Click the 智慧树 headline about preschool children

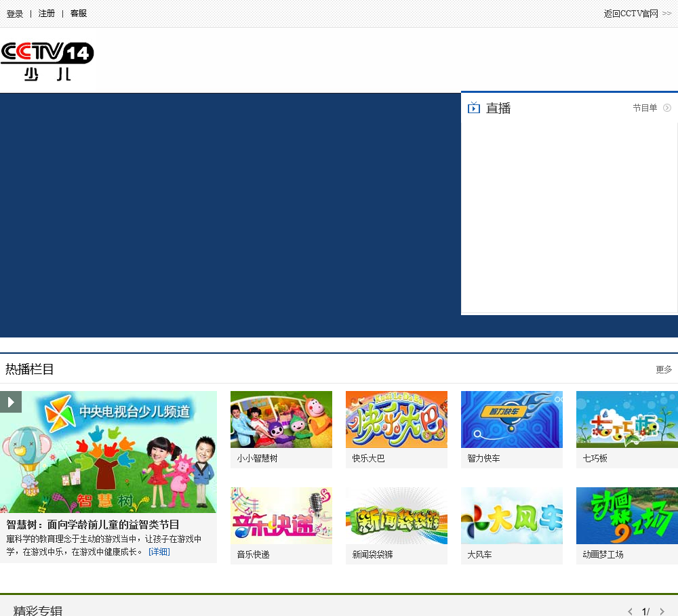[x=93, y=525]
